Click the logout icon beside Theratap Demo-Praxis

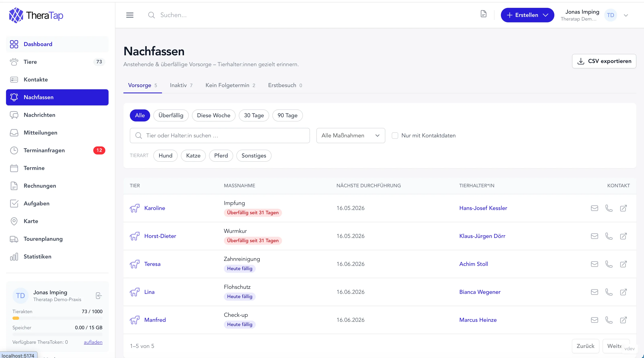99,296
